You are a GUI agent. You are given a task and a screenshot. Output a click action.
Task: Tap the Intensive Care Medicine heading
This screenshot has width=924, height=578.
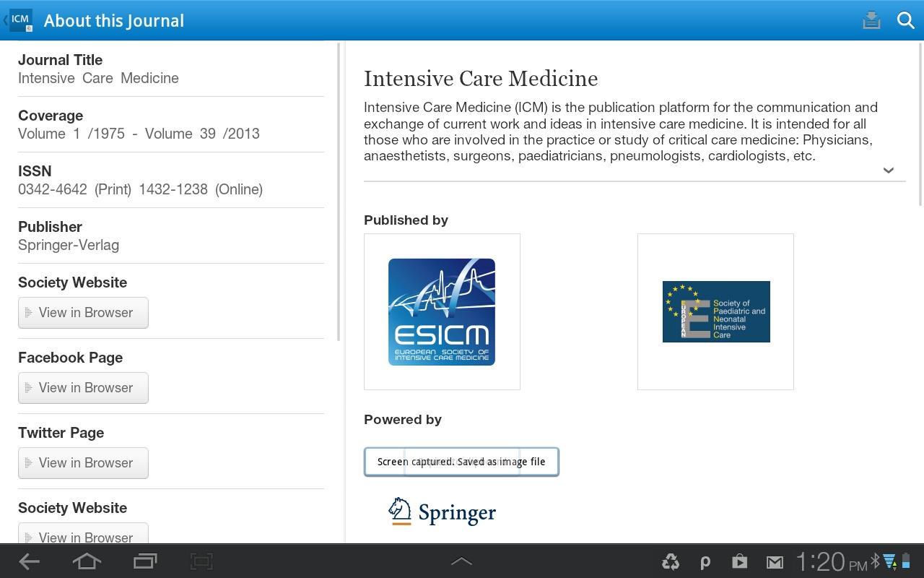click(481, 78)
